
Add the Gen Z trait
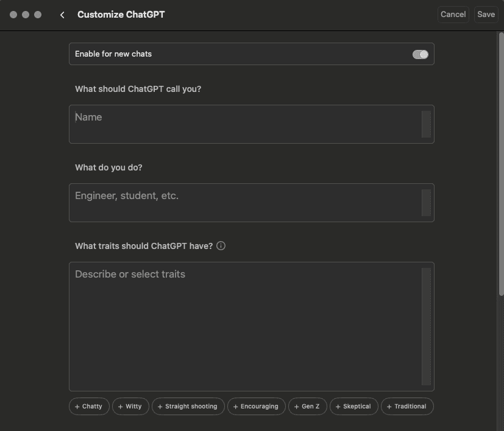click(308, 406)
